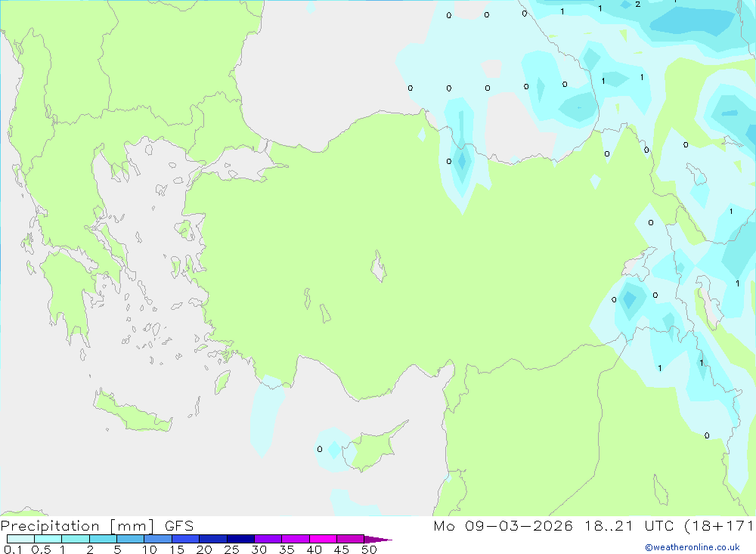Click the legend swatch between 1 and 2
The height and width of the screenshot is (554, 756).
click(75, 539)
